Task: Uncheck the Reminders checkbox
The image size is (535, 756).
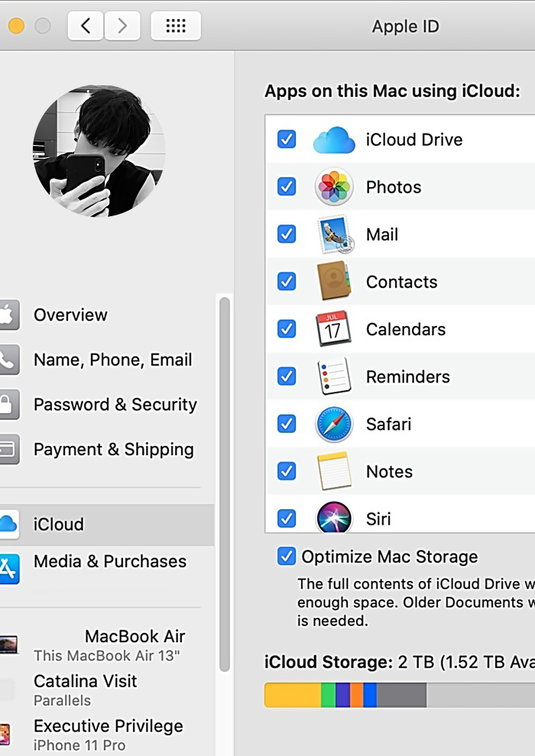Action: 287,376
